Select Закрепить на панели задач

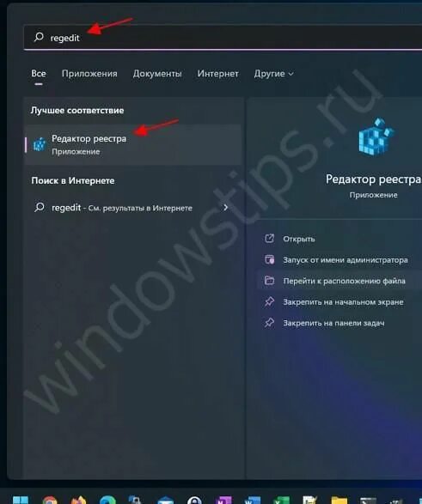click(333, 323)
